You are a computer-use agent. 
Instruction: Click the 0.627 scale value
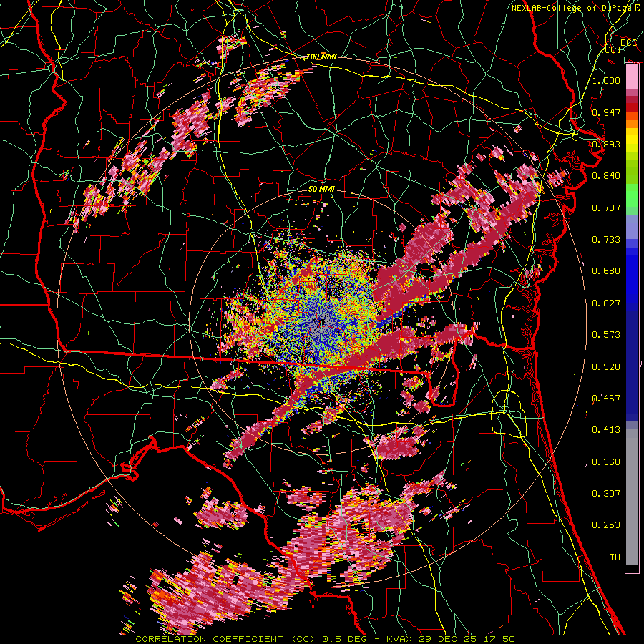[x=606, y=303]
